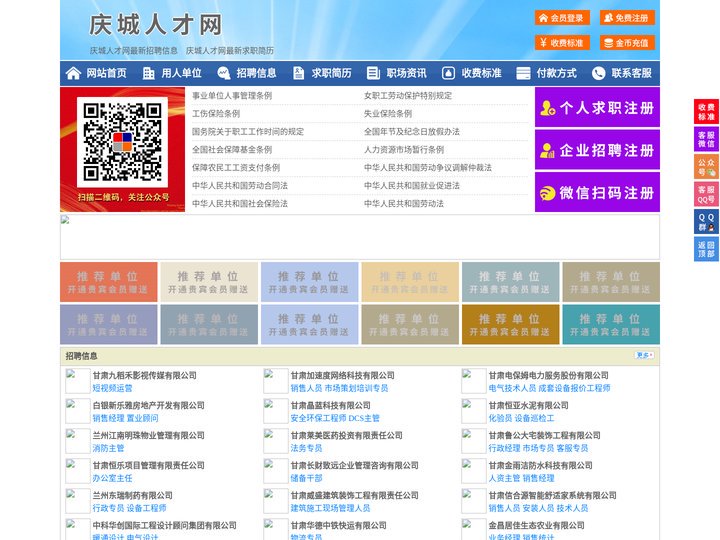Click the bag icon beside 收费标准
This screenshot has height=540, width=720.
[448, 73]
